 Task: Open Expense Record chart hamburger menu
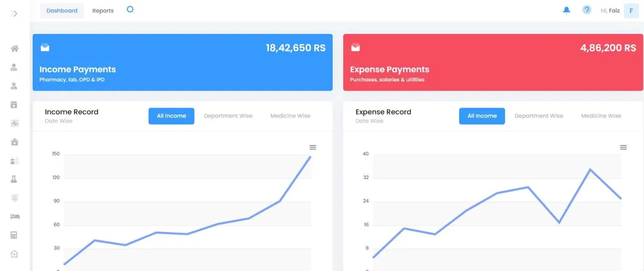623,147
